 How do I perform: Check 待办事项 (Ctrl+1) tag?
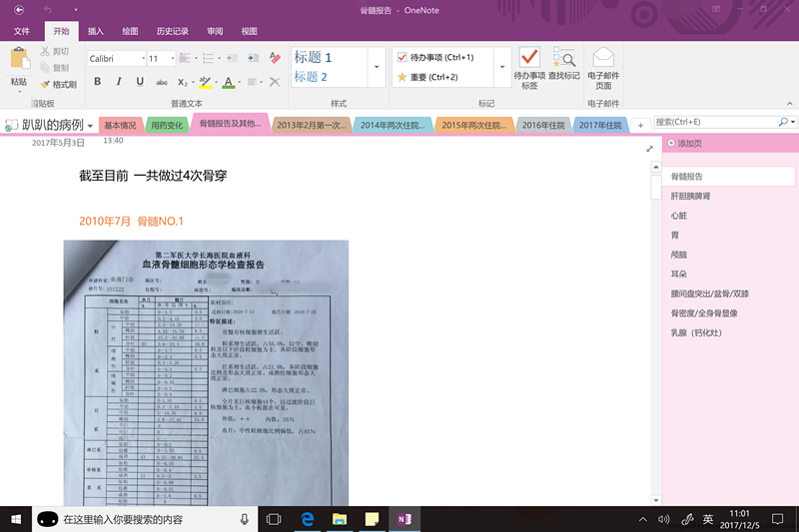435,57
